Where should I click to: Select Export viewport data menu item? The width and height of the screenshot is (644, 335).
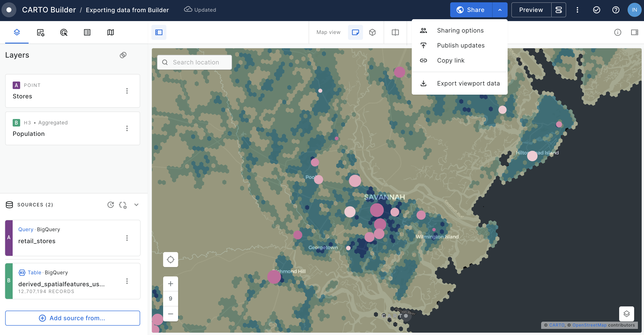(x=468, y=83)
